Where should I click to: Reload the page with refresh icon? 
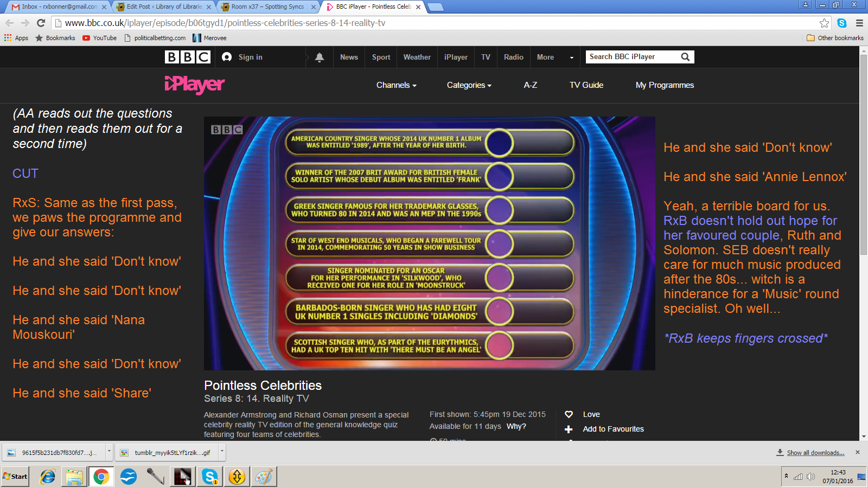click(41, 23)
